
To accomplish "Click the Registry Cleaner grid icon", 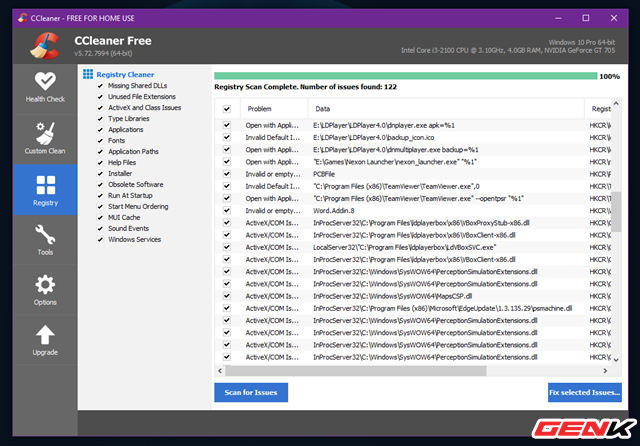I will (x=88, y=74).
